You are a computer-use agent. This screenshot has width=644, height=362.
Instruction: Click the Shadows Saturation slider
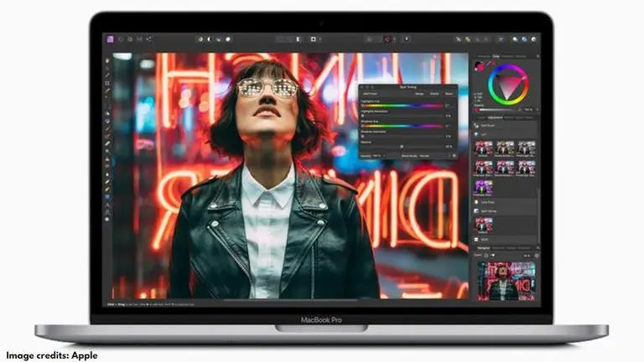pyautogui.click(x=402, y=137)
